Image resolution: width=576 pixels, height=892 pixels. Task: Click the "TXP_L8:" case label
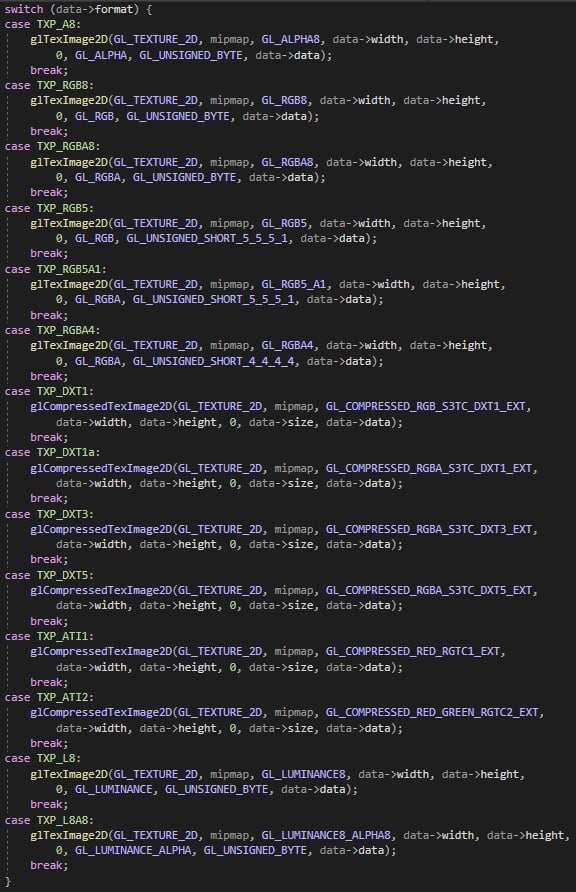[59, 759]
